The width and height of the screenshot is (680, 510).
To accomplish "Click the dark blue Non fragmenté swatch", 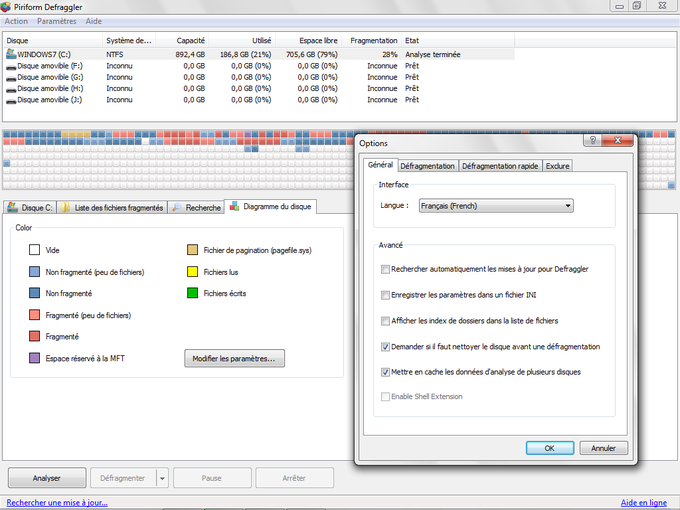I will [x=35, y=293].
